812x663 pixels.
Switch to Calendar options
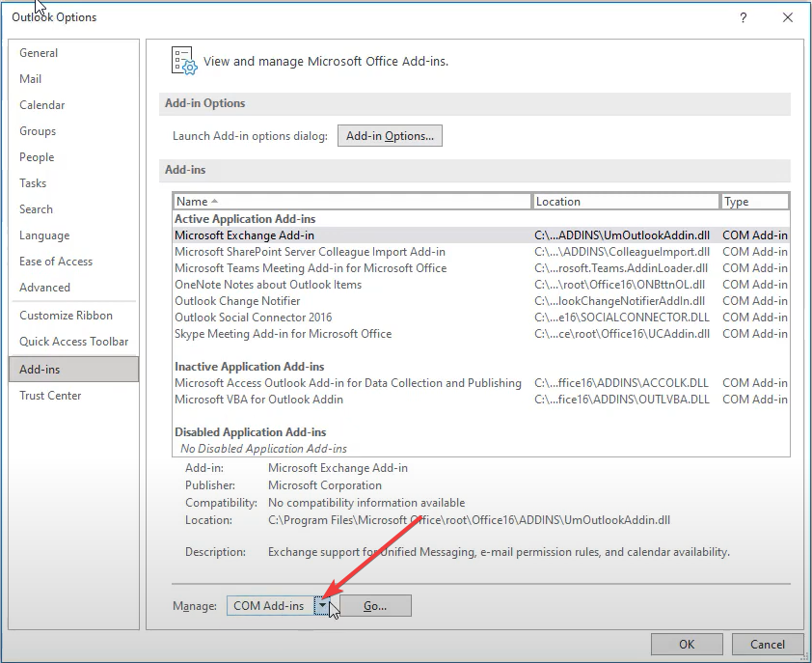[74, 105]
